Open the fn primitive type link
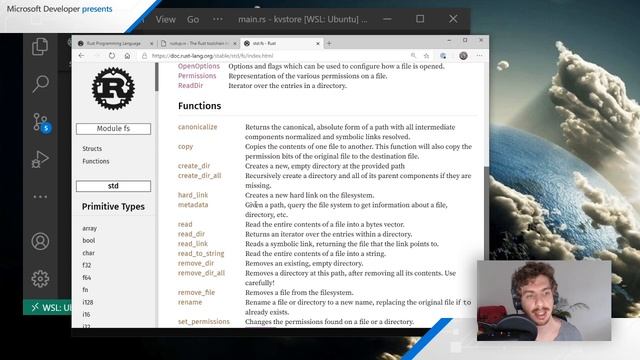The width and height of the screenshot is (640, 360). point(85,290)
